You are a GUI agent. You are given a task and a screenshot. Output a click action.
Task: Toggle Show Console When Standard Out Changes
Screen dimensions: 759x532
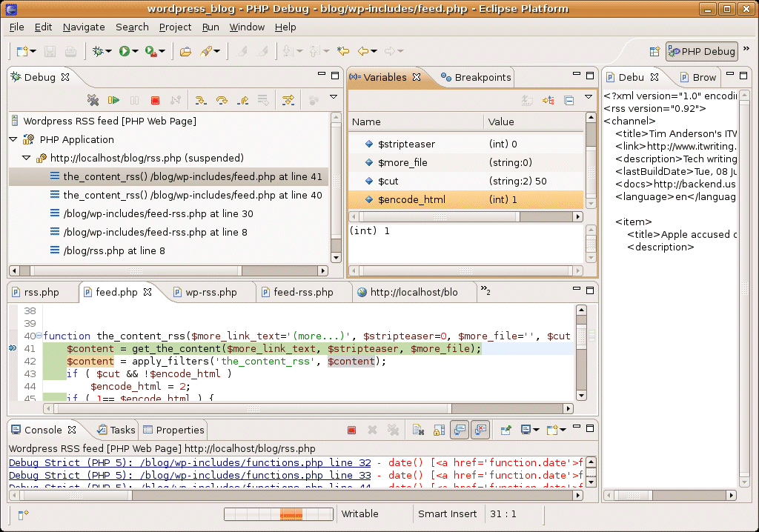(x=460, y=430)
